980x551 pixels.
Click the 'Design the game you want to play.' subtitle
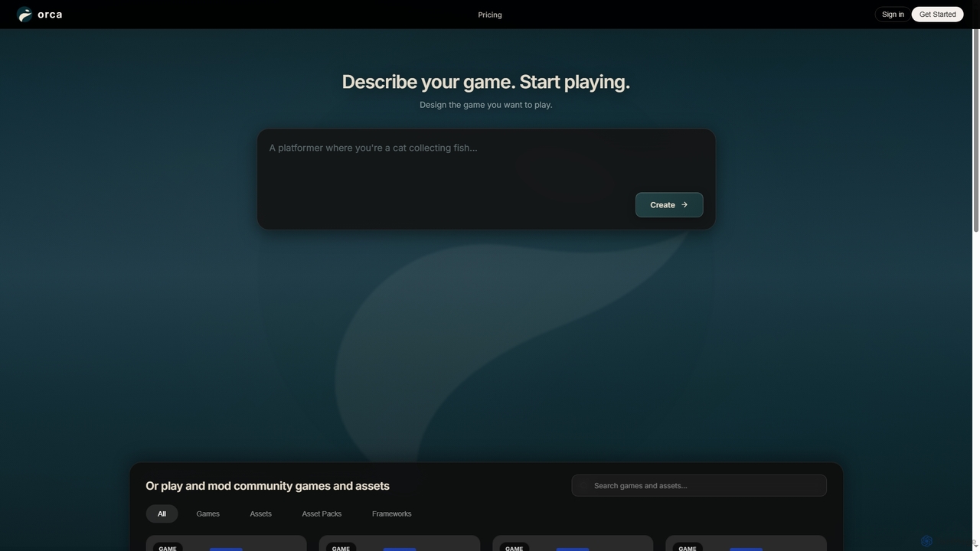tap(485, 105)
